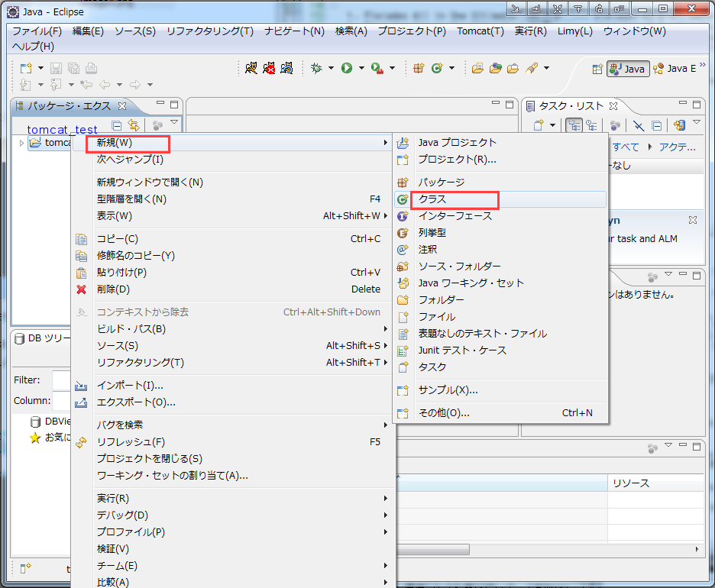Click the Start Tomcat toolbar icon
Screen dimensions: 715x588
coord(251,68)
